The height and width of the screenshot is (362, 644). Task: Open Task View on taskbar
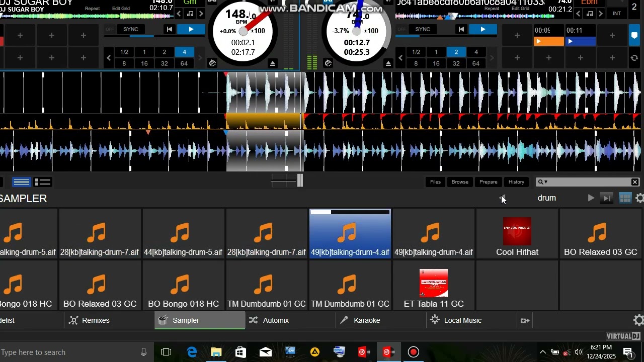[x=166, y=352]
